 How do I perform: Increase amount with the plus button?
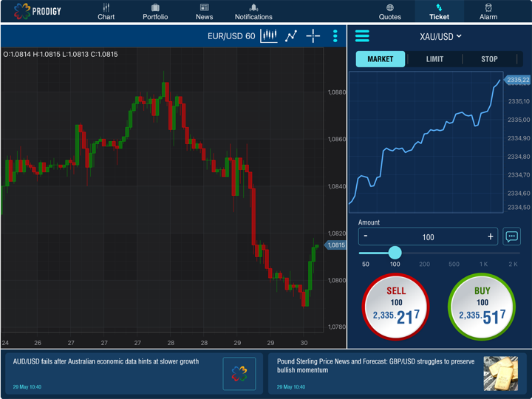[490, 236]
